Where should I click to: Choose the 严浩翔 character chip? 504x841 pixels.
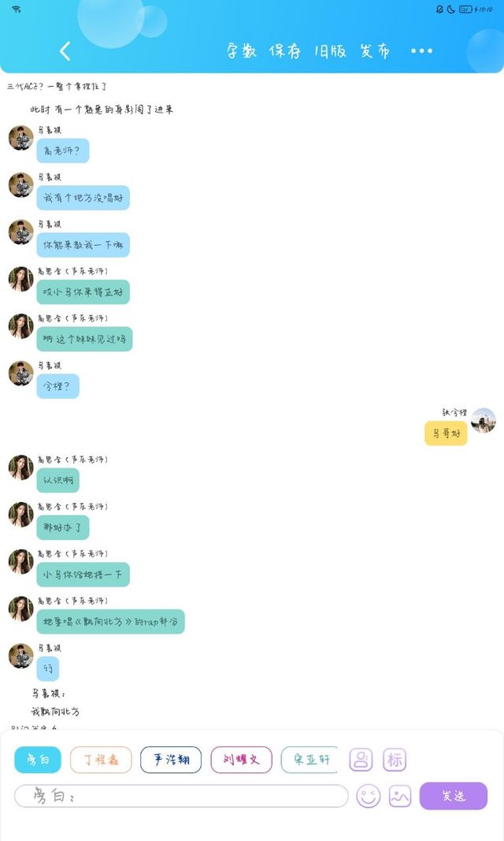click(171, 760)
